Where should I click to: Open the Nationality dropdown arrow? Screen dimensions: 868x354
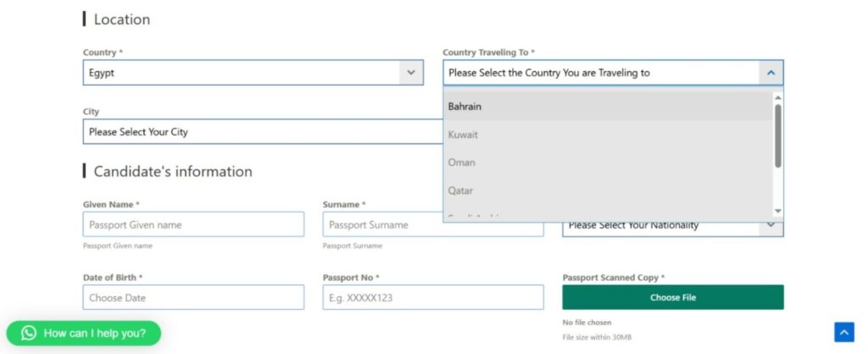tap(771, 225)
